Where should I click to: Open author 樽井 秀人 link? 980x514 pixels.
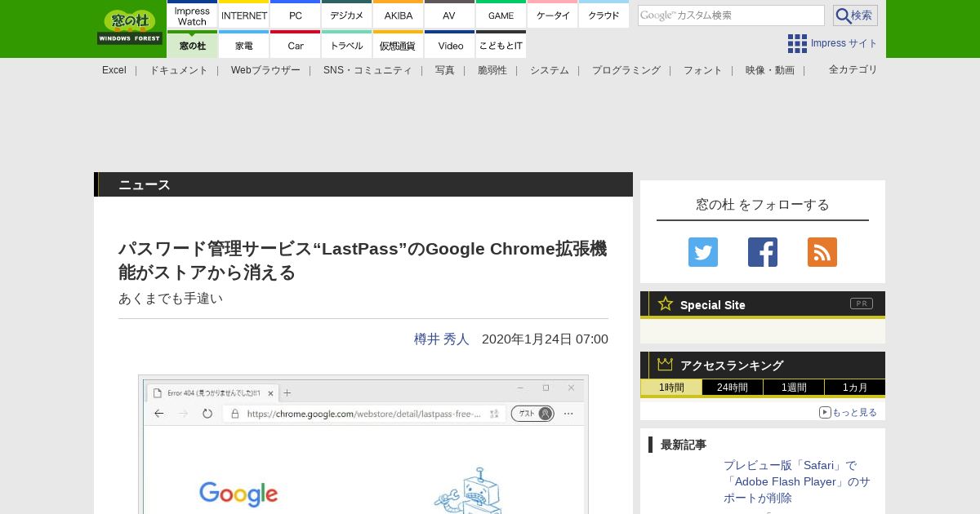441,339
